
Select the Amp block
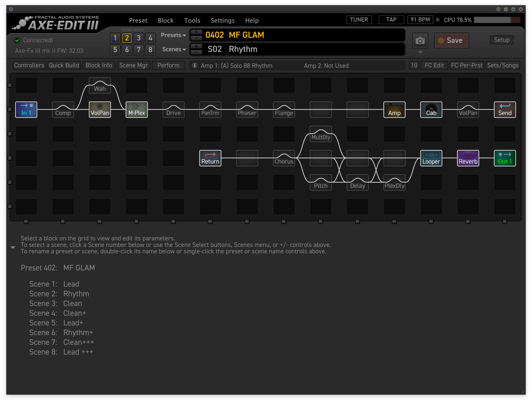pyautogui.click(x=394, y=110)
